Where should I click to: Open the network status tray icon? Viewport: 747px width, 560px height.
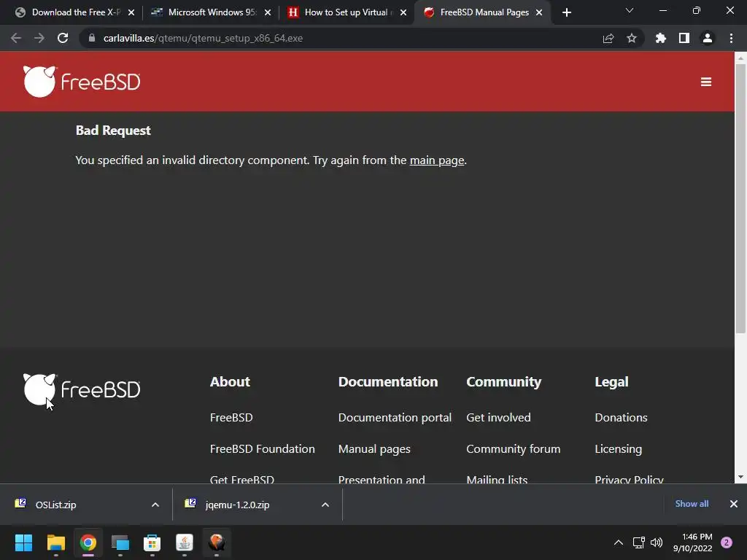[x=638, y=542]
